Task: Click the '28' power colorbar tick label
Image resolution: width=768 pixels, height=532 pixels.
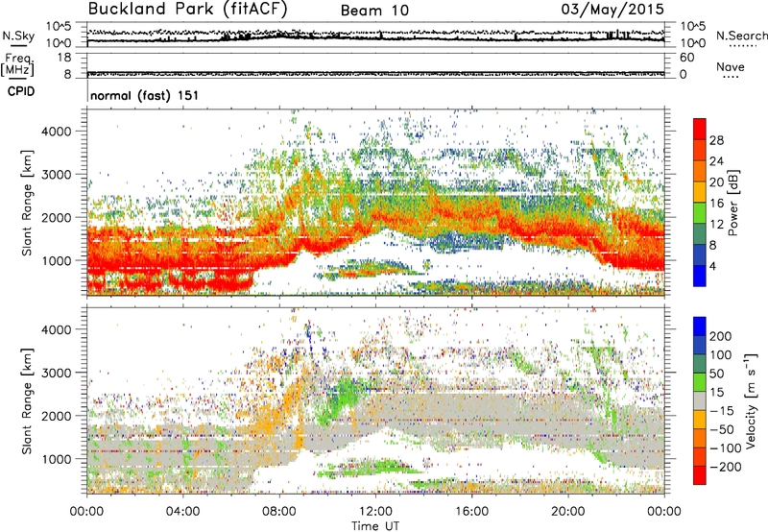Action: [x=716, y=140]
